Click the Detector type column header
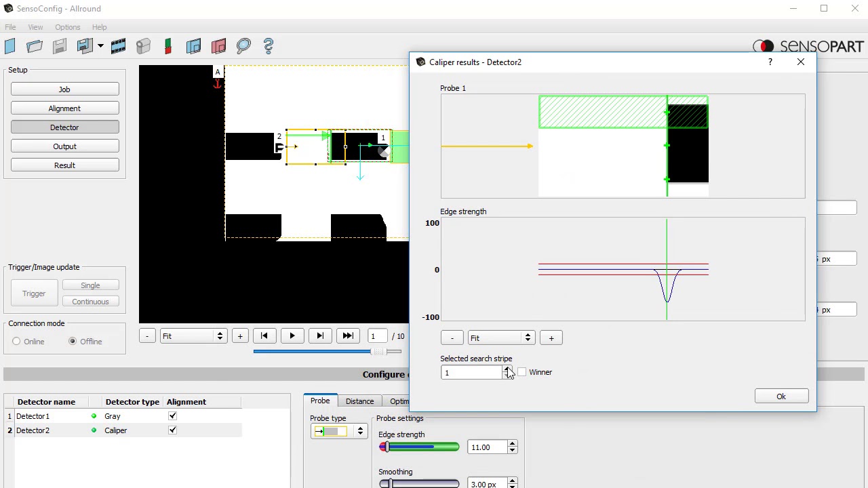868x488 pixels. click(132, 402)
